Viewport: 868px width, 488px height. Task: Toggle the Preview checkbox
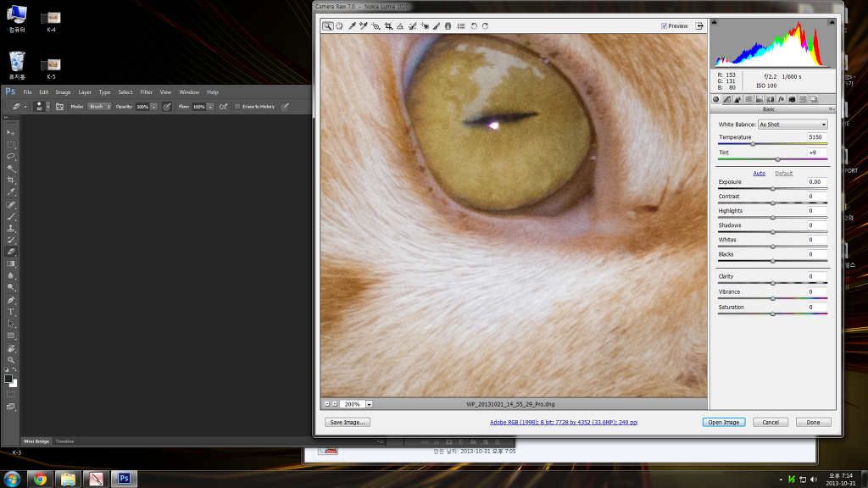(664, 26)
